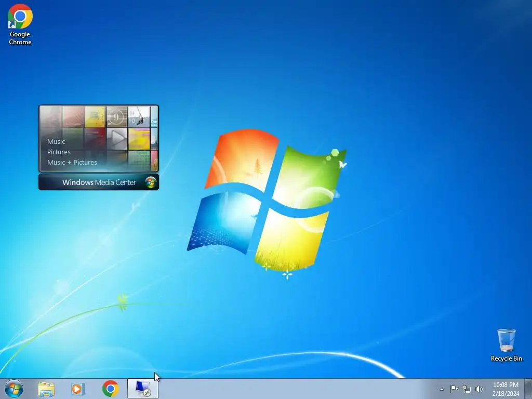Click the clock tile showing 9
532x399 pixels.
[x=117, y=117]
